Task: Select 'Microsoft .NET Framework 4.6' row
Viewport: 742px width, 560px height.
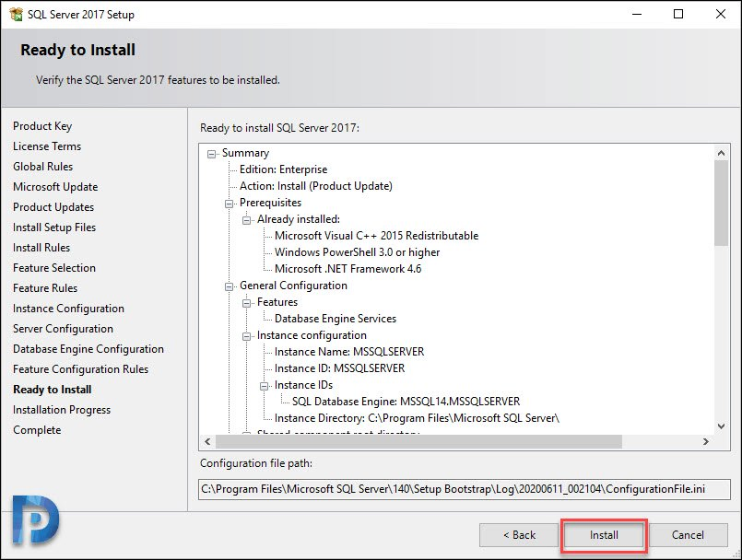Action: click(x=347, y=269)
